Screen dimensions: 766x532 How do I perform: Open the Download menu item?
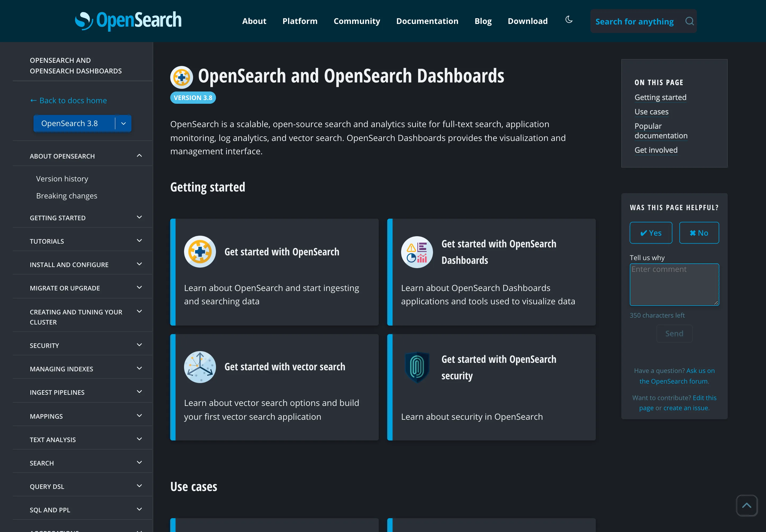tap(528, 21)
